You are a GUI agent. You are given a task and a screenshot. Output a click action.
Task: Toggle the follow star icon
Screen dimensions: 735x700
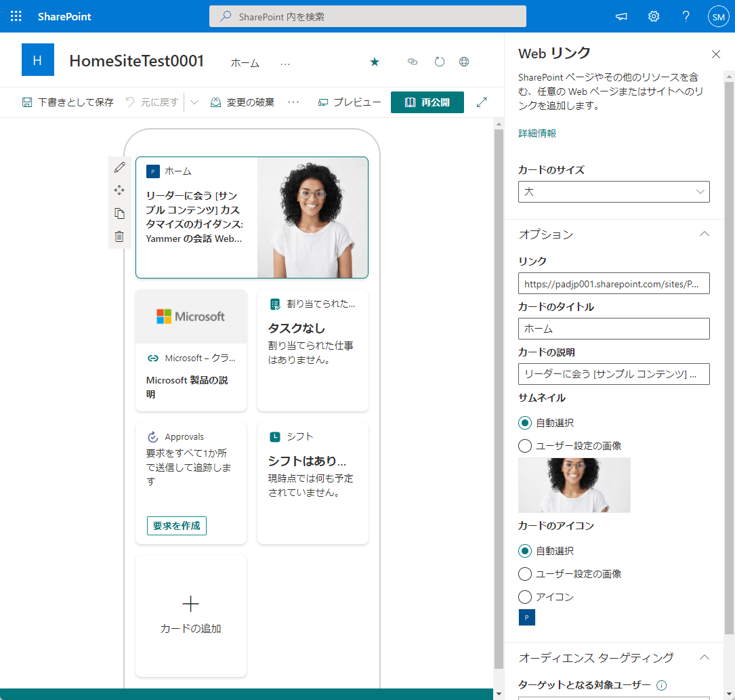(374, 62)
